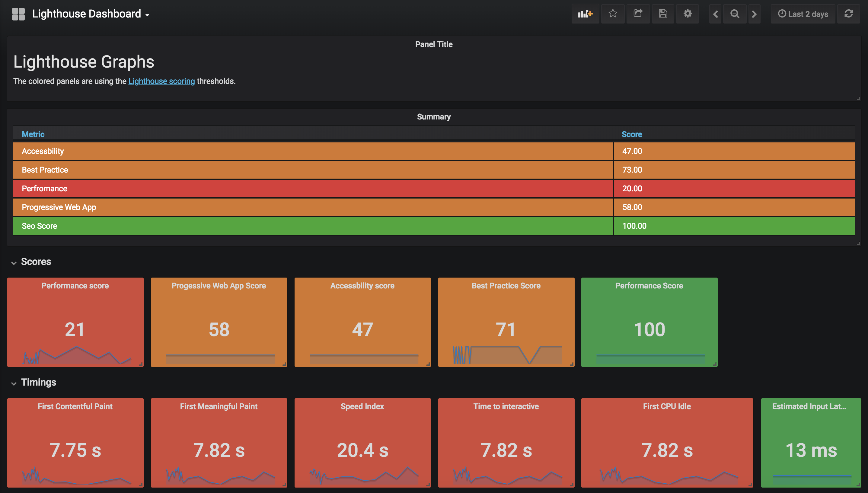Star this dashboard as favorite

click(x=613, y=14)
